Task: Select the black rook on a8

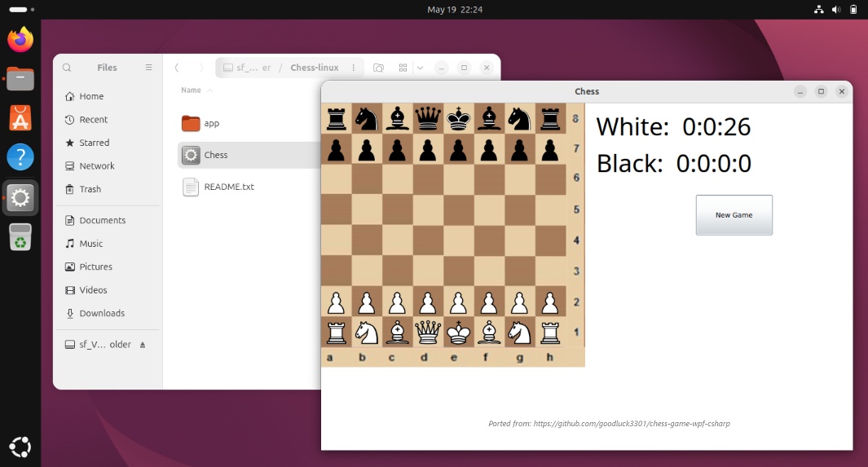Action: (336, 118)
